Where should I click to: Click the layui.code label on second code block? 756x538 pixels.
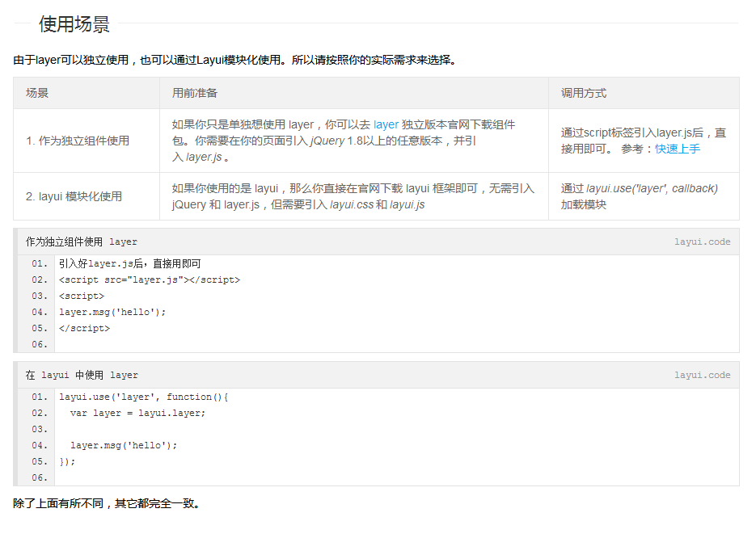(x=703, y=375)
